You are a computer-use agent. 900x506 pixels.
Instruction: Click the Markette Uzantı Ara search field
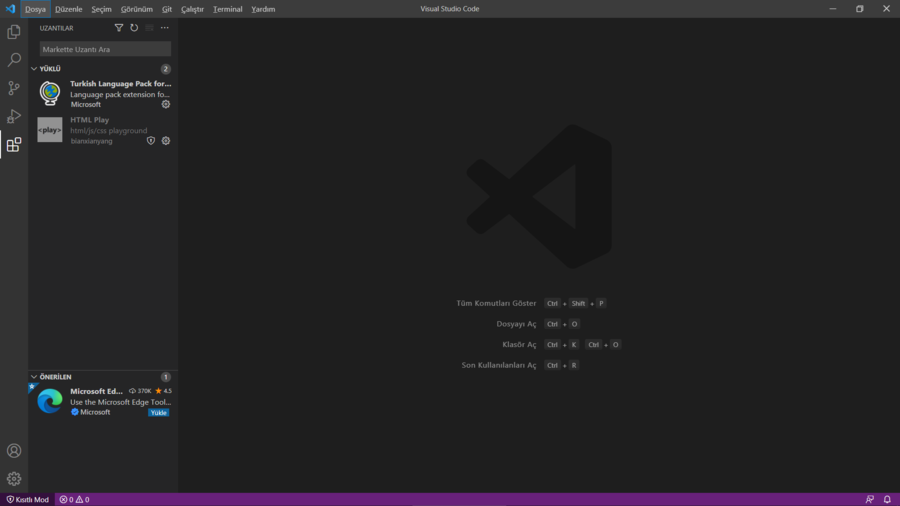tap(105, 49)
